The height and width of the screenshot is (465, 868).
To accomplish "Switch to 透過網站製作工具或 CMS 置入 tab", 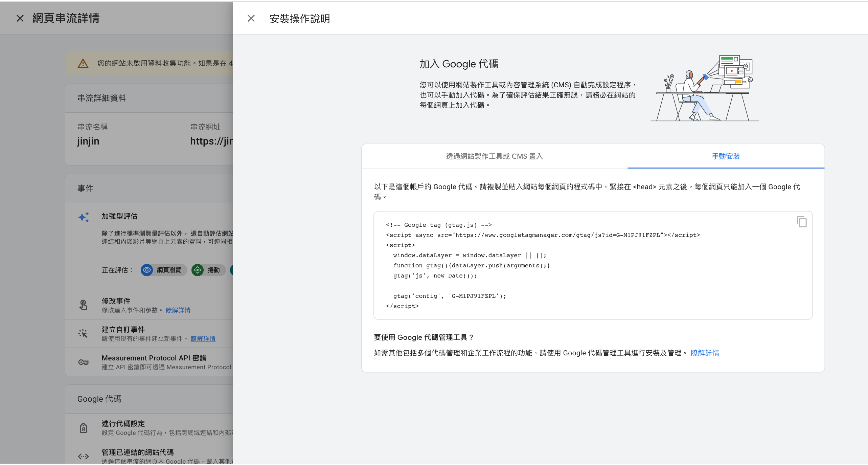I will click(x=494, y=156).
